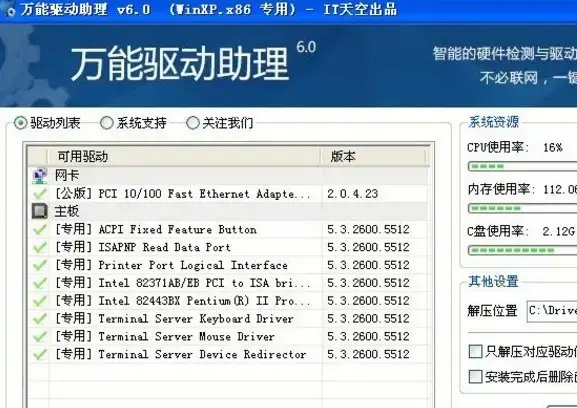Select Terminal Server Mouse Driver row text
The width and height of the screenshot is (577, 408).
(165, 336)
